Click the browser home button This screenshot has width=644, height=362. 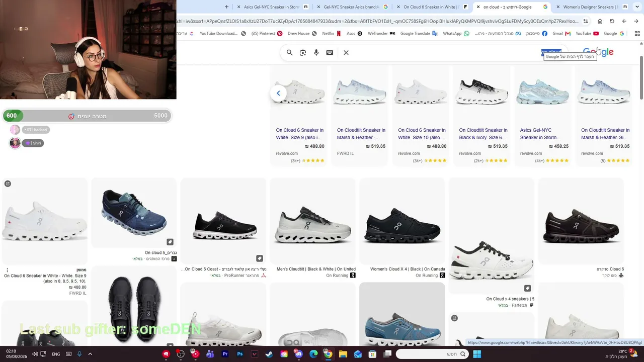[x=600, y=21]
